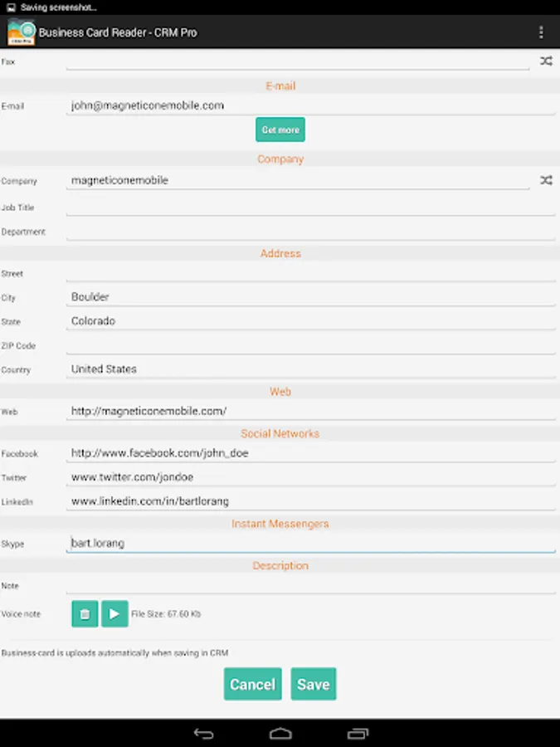This screenshot has height=747, width=560.
Task: Edit the State field containing Colorado
Action: [310, 320]
